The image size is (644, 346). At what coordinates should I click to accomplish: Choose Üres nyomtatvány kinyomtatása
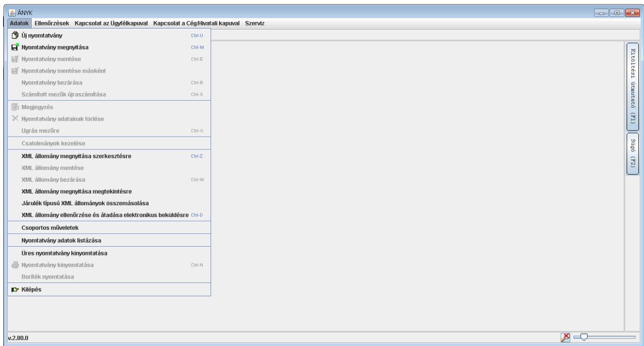(110, 253)
